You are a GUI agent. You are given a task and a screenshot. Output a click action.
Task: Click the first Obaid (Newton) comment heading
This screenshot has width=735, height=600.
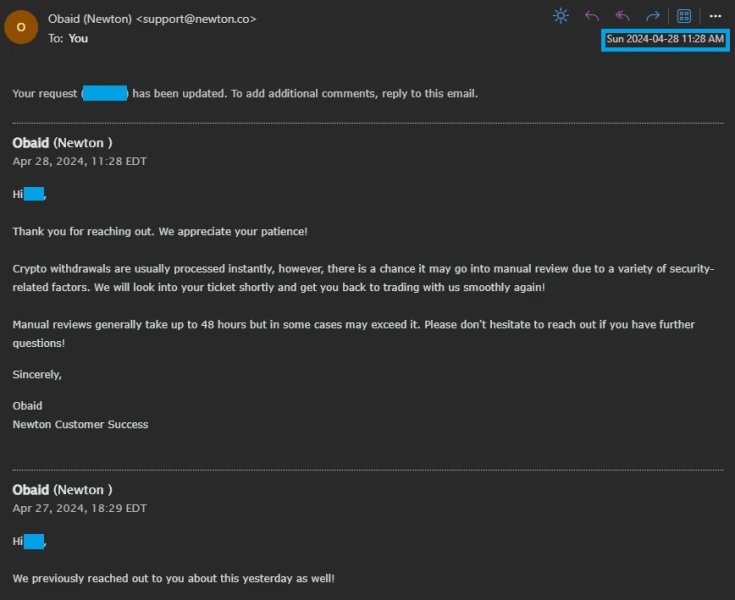click(x=62, y=142)
